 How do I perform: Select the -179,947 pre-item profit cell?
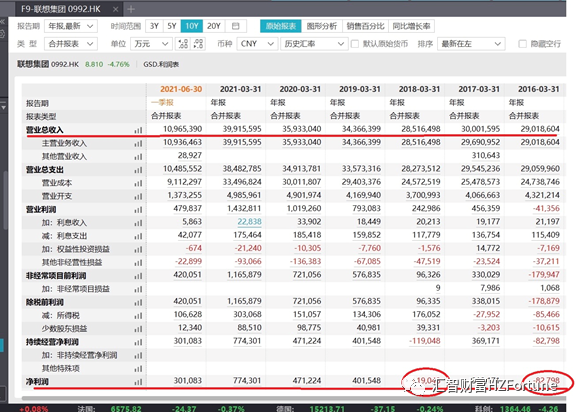click(x=544, y=275)
